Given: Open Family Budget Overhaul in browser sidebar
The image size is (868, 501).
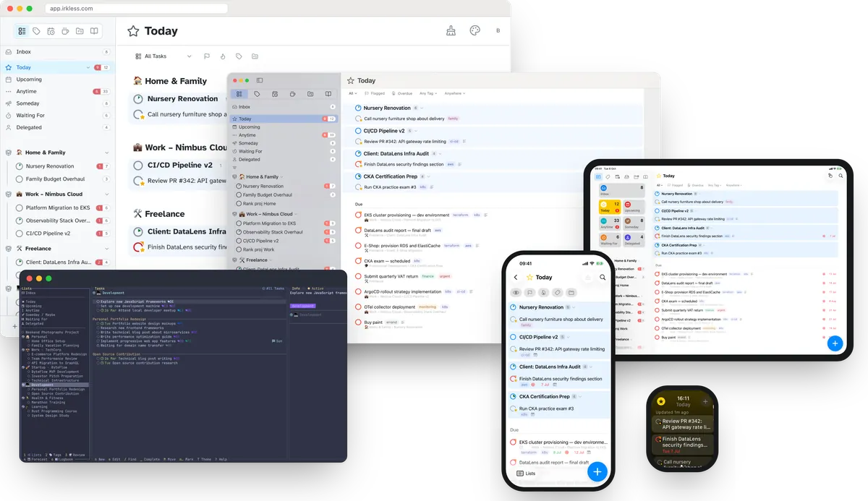Looking at the screenshot, I should pos(62,179).
